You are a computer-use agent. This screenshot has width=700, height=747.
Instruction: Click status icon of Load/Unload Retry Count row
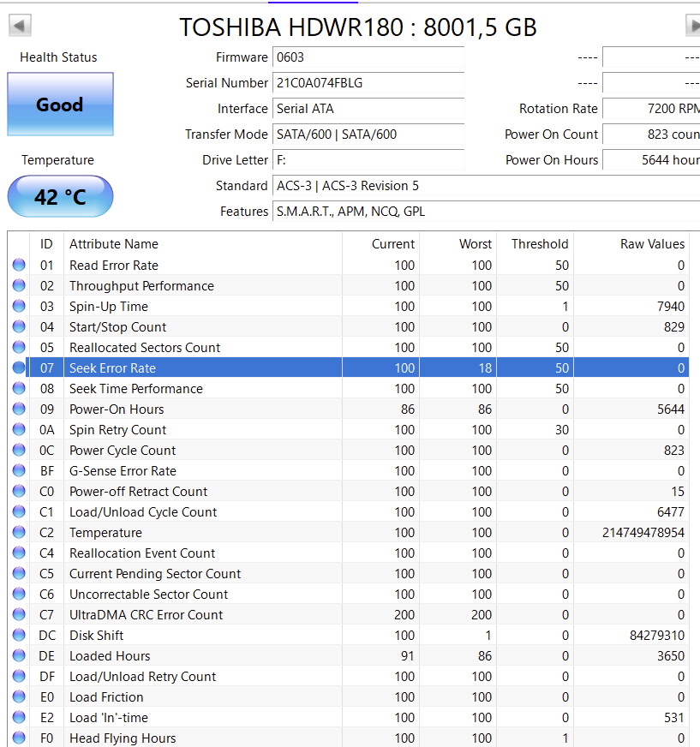coord(19,676)
